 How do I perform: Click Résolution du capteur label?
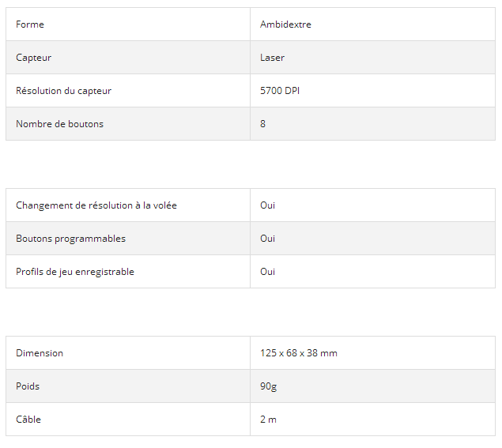click(64, 91)
